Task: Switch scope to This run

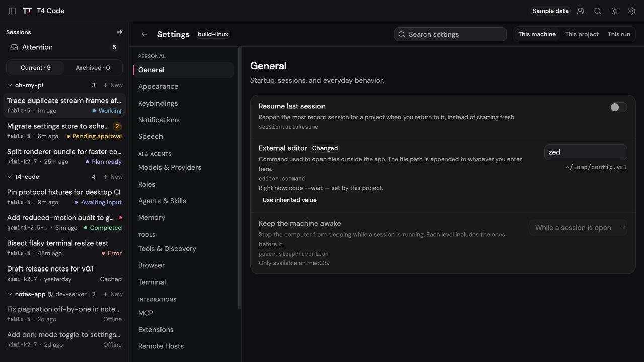Action: click(x=619, y=34)
